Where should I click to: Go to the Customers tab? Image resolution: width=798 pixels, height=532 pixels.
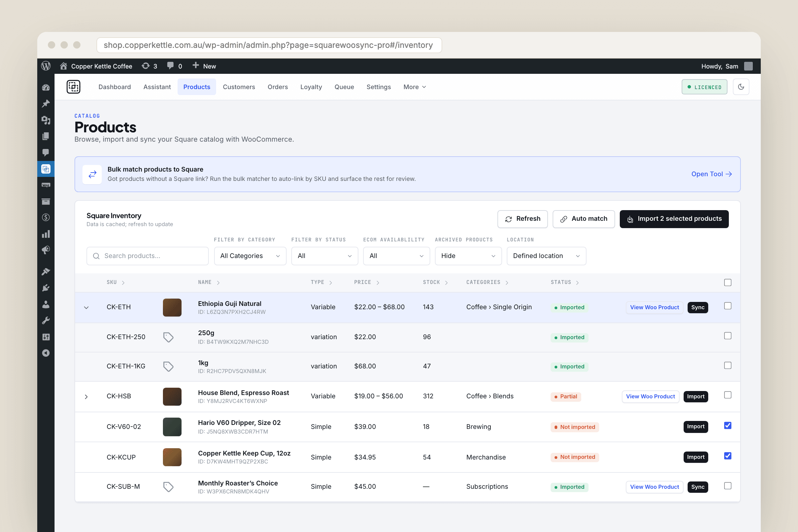239,87
